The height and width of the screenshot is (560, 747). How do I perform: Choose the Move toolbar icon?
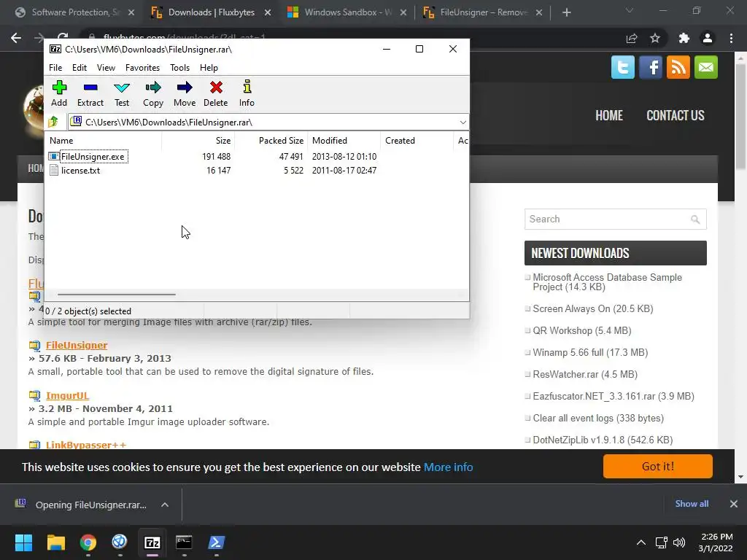185,93
